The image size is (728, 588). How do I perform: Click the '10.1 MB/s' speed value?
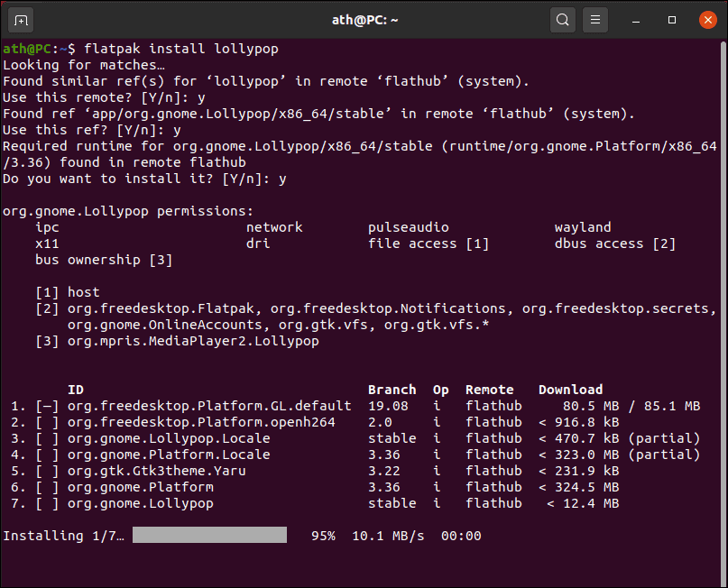388,536
